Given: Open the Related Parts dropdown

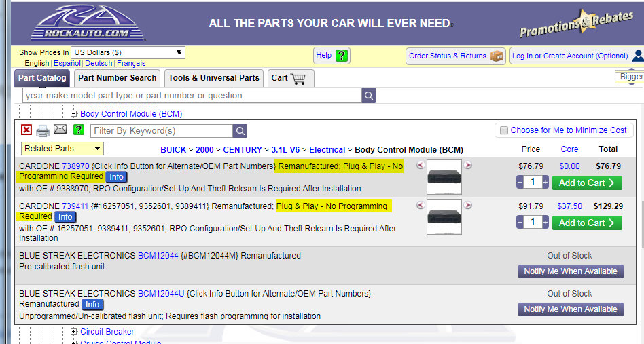Looking at the screenshot, I should pyautogui.click(x=62, y=149).
